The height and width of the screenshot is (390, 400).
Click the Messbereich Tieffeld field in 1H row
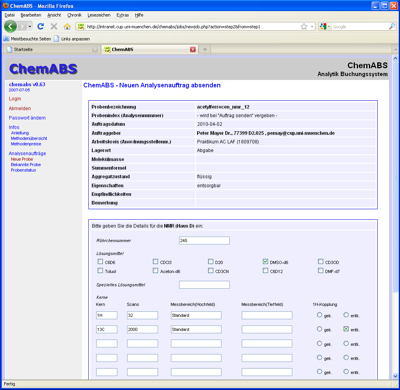[x=267, y=315]
